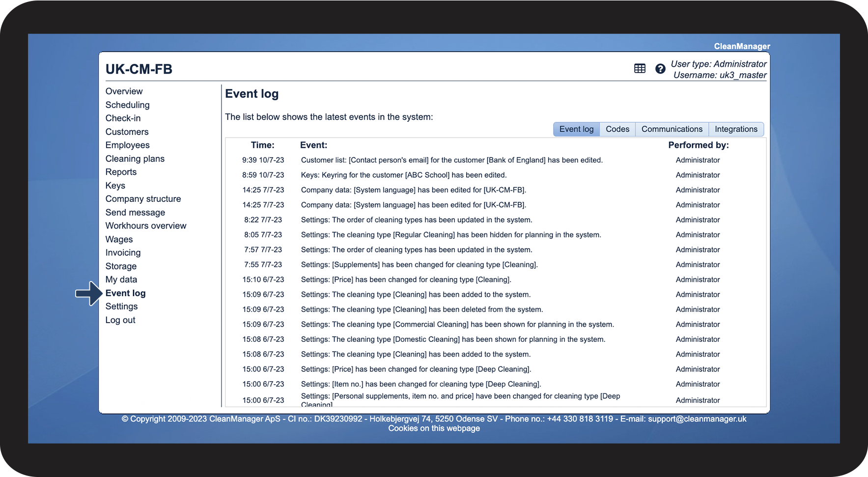Image resolution: width=868 pixels, height=477 pixels.
Task: Select Commercial Cleaning shown event
Action: (x=457, y=324)
